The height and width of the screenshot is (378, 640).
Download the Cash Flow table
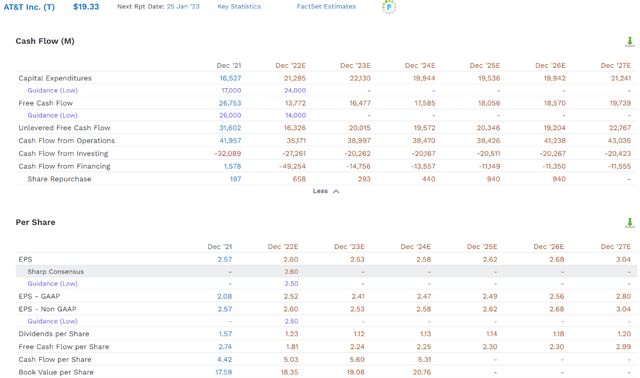tap(629, 41)
